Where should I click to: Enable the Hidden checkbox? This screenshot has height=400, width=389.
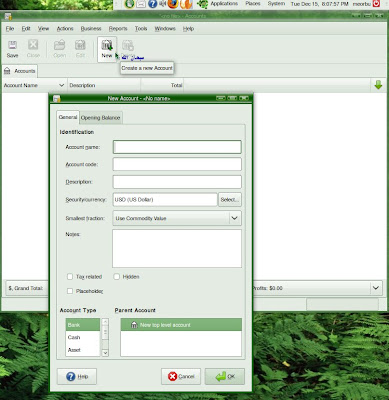(x=116, y=276)
